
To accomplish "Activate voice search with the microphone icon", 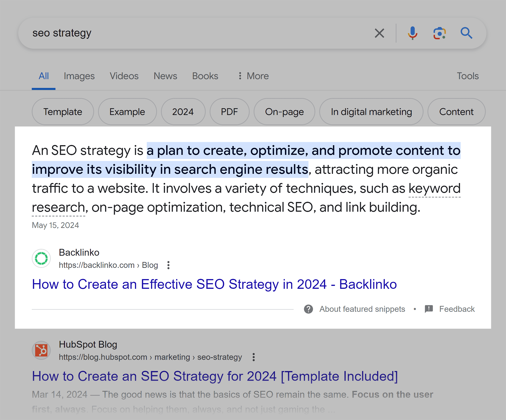I will click(412, 33).
